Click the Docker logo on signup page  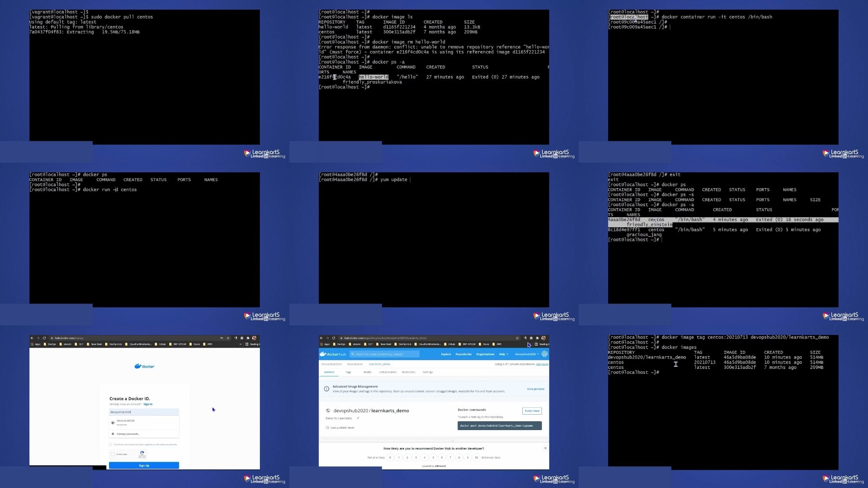(144, 366)
